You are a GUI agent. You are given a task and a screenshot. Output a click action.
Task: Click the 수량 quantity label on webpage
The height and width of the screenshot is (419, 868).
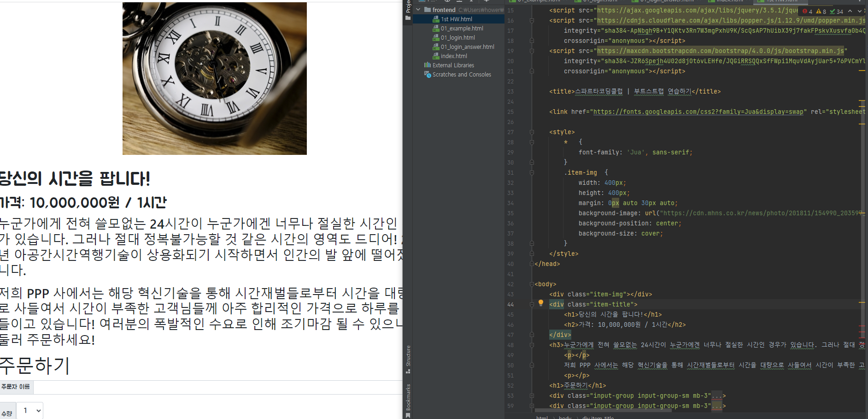(x=6, y=413)
